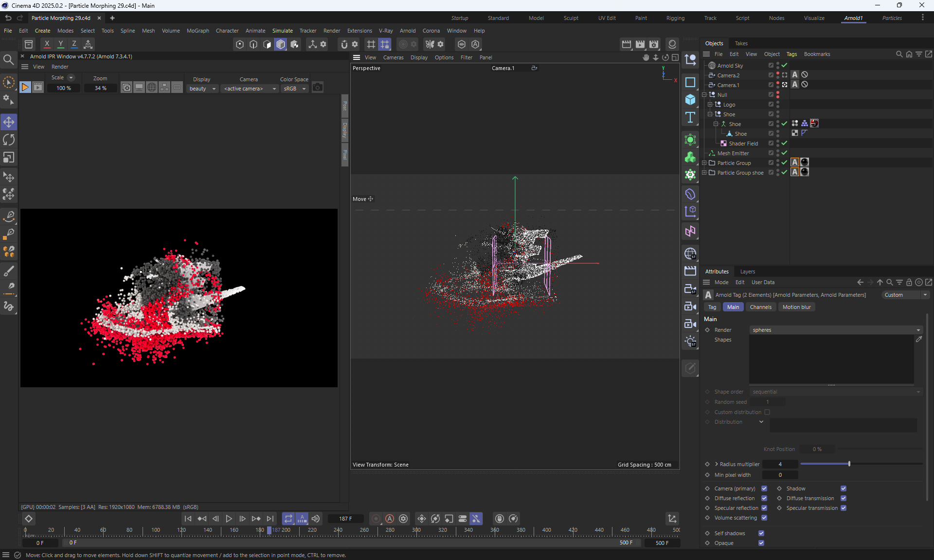Screen dimensions: 934x560
Task: Disable Camera (primary) visibility checkbox
Action: (x=764, y=488)
